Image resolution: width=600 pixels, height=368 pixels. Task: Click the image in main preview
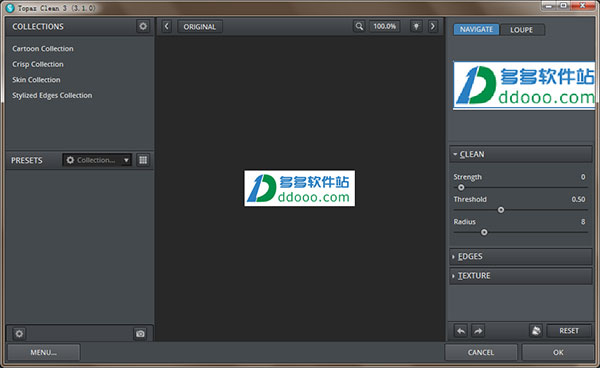[300, 188]
